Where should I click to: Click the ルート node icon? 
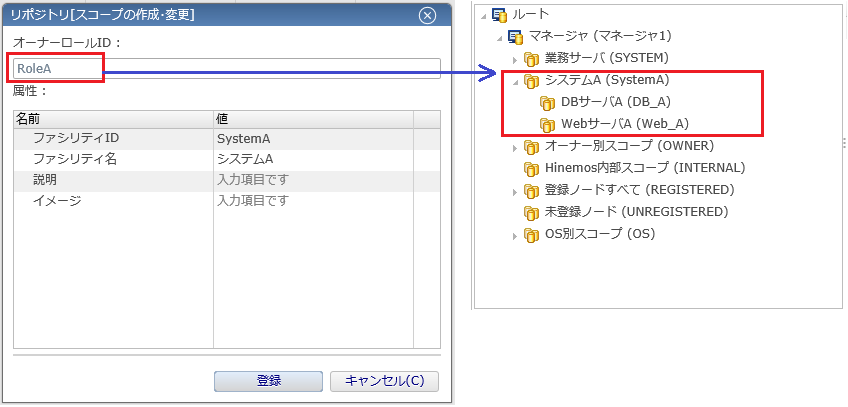click(499, 15)
